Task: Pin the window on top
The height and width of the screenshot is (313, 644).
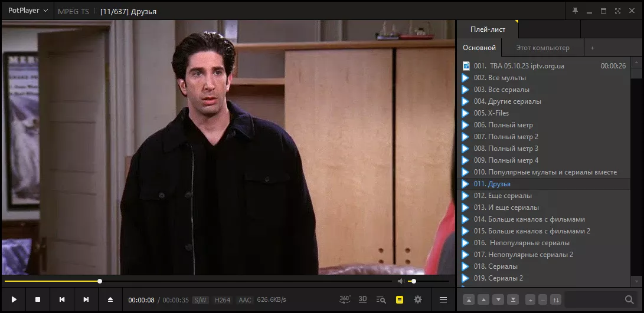Action: [x=576, y=11]
